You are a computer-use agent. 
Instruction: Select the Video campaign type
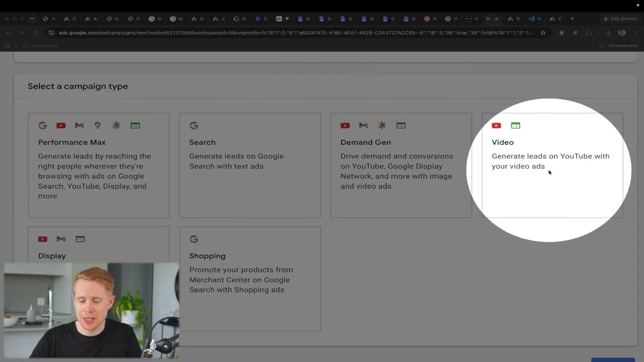552,165
